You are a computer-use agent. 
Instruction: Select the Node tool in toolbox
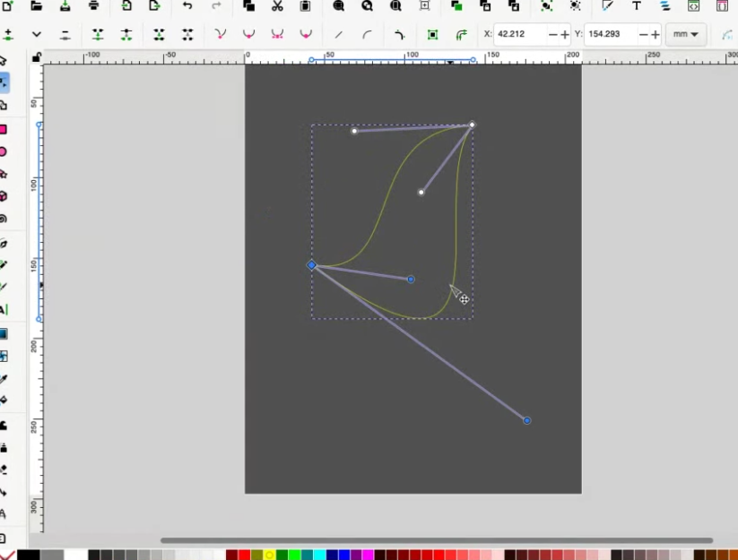[4, 83]
